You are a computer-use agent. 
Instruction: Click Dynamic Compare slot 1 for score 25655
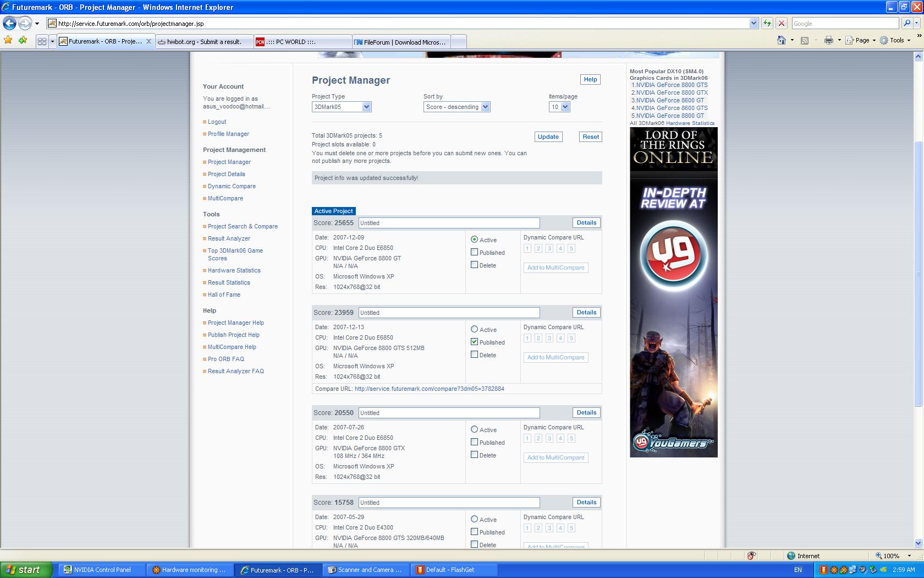[527, 248]
